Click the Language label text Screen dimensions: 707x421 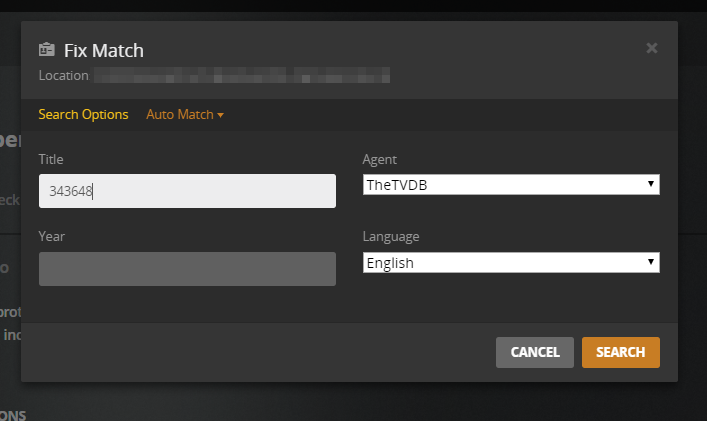[x=392, y=236]
